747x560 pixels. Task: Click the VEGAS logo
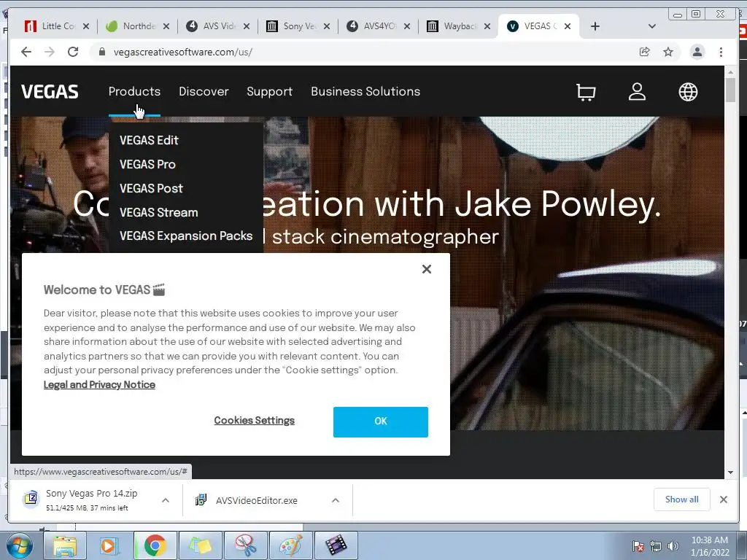[50, 91]
